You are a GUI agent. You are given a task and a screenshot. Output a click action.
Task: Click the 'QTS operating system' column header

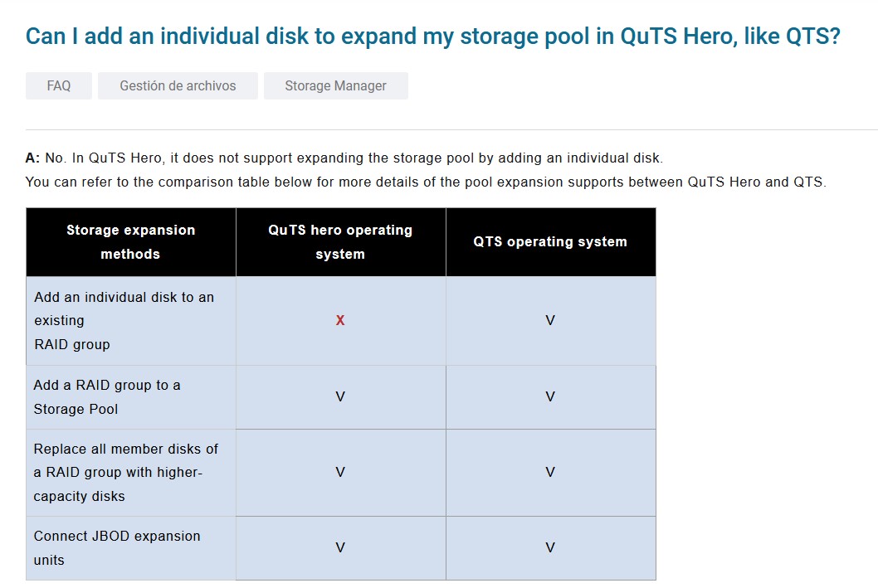(550, 242)
